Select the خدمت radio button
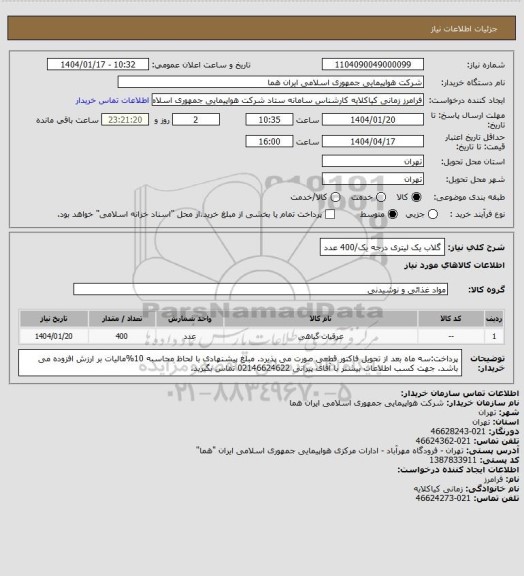524x576 pixels. 381,197
